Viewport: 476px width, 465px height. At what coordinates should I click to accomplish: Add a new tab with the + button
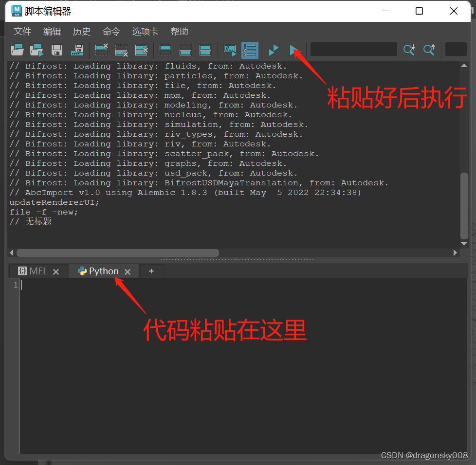tap(151, 271)
